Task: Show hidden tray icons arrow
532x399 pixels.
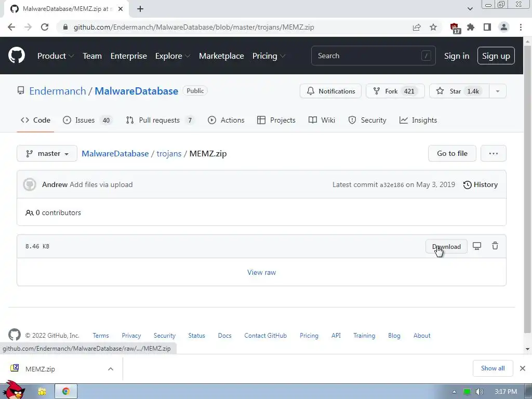Action: [454, 392]
